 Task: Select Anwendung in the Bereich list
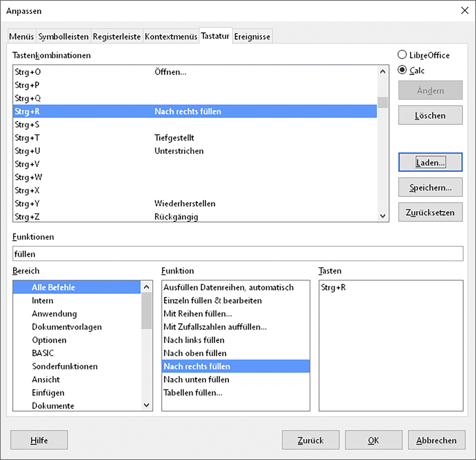point(77,313)
